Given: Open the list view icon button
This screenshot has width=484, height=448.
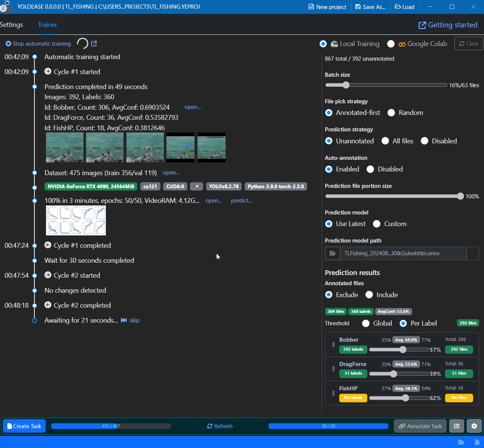Looking at the screenshot, I should (x=457, y=426).
